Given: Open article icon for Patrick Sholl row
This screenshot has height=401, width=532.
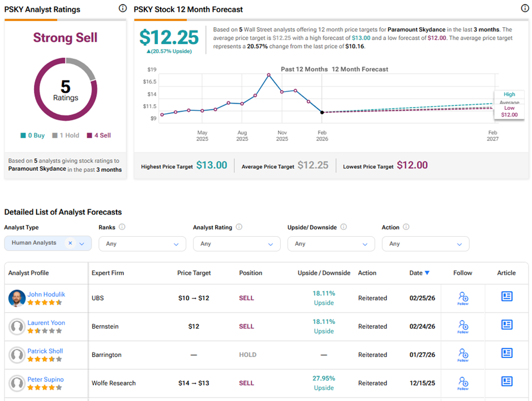Looking at the screenshot, I should [507, 353].
